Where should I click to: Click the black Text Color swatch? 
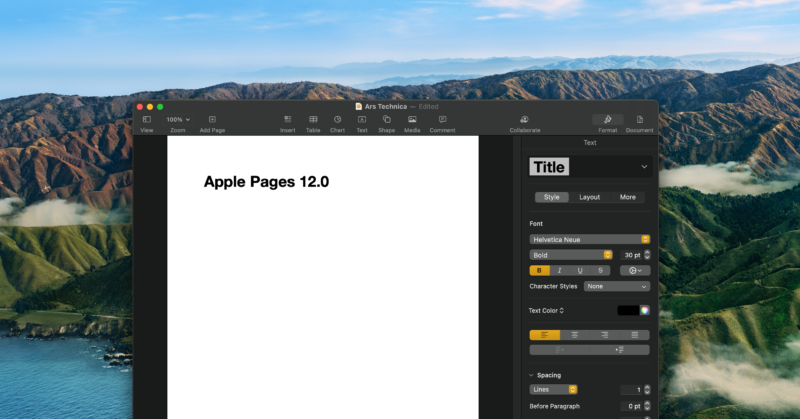pos(627,310)
